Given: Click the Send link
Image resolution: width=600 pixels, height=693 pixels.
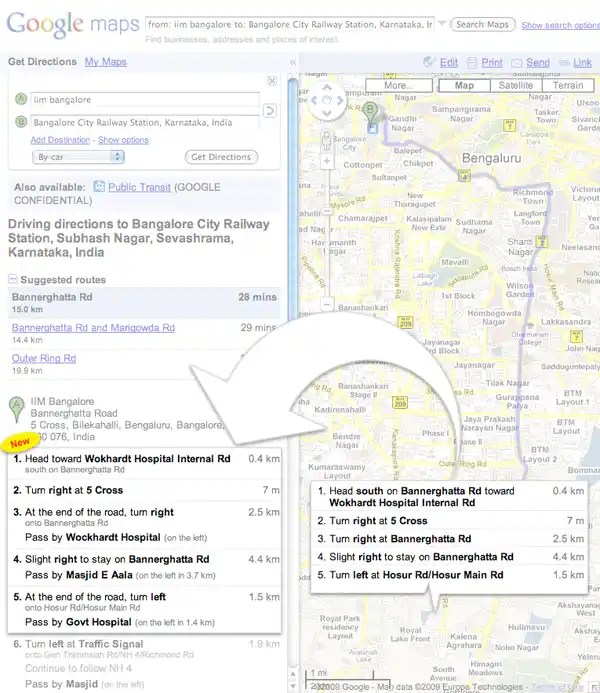Looking at the screenshot, I should 538,63.
